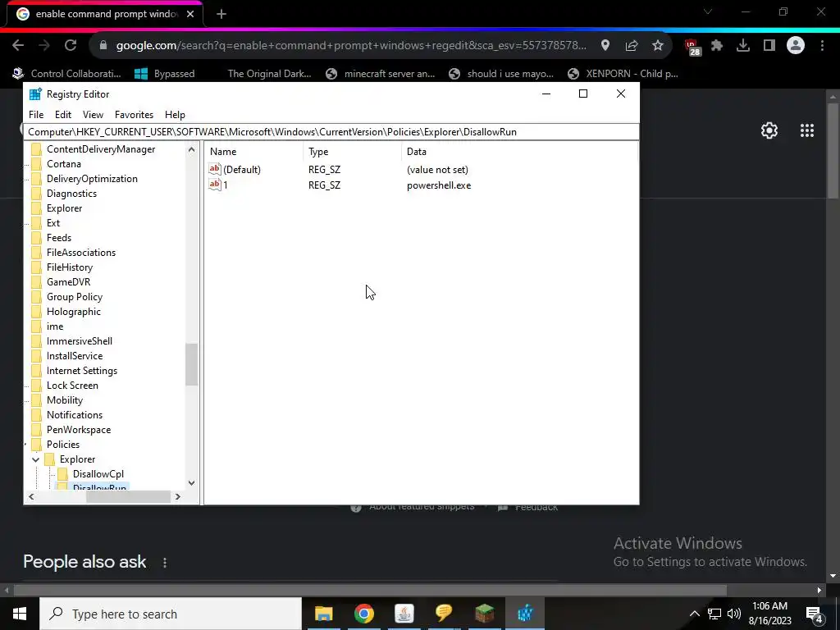Select the Policies key

click(x=62, y=444)
